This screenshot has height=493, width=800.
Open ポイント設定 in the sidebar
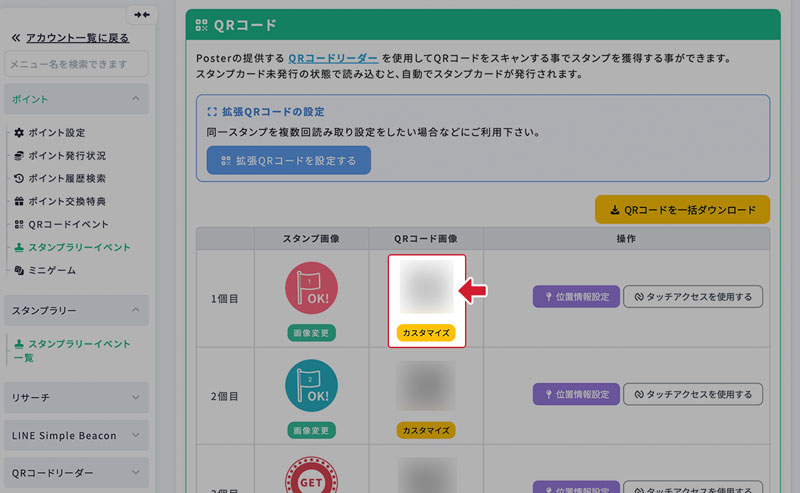(56, 133)
